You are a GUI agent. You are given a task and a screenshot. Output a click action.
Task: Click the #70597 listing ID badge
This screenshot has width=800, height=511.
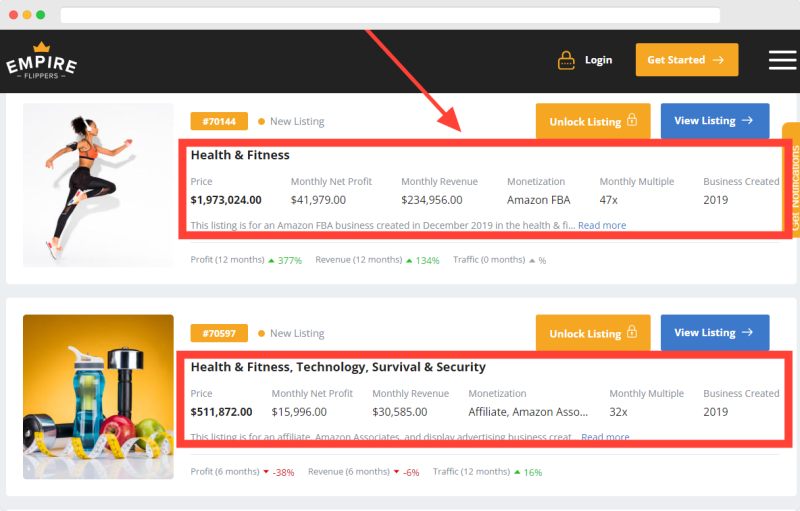pyautogui.click(x=219, y=334)
